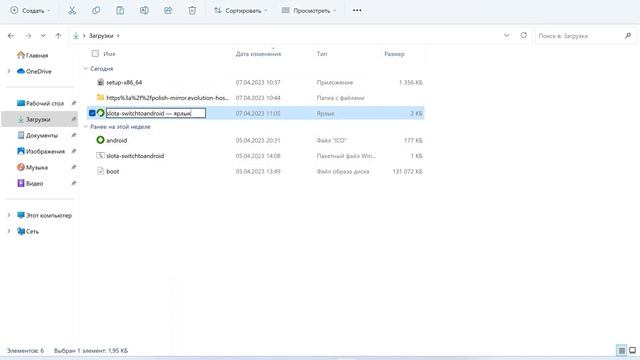The width and height of the screenshot is (640, 360).
Task: Click the Ярлык type cell
Action: (x=325, y=113)
